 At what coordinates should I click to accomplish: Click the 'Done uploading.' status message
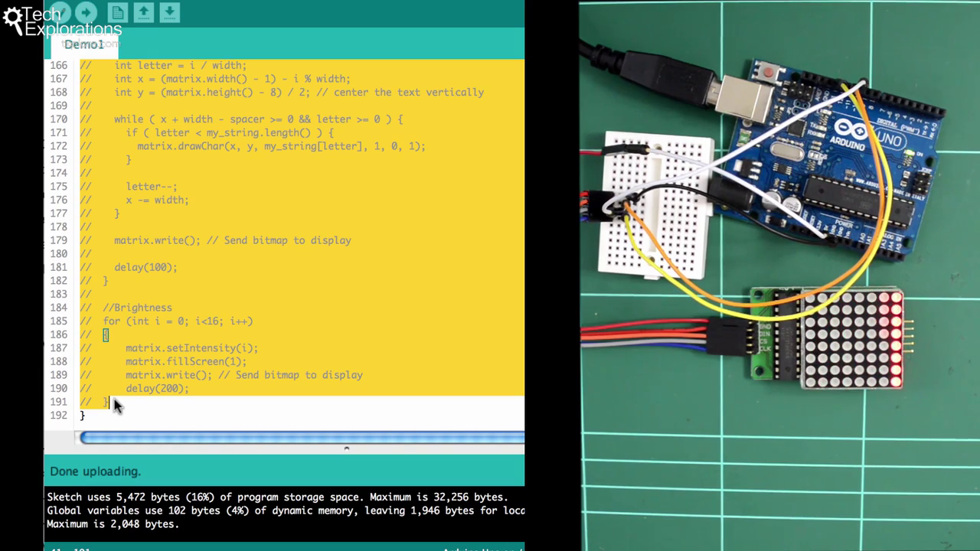[96, 471]
